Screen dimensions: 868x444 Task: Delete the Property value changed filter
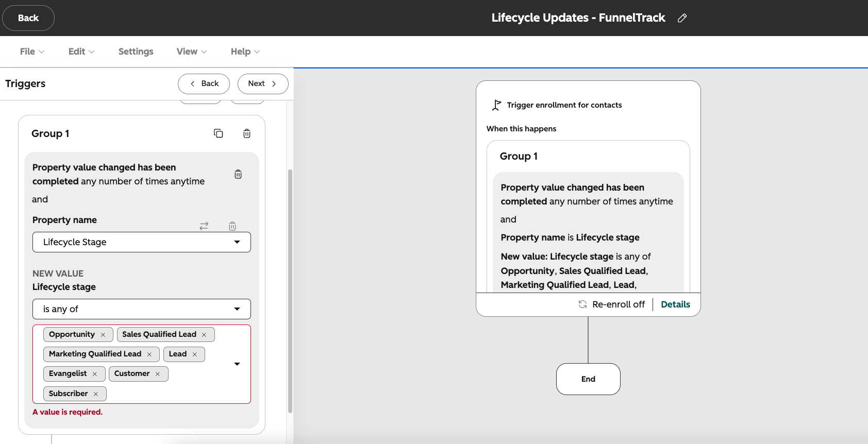238,174
